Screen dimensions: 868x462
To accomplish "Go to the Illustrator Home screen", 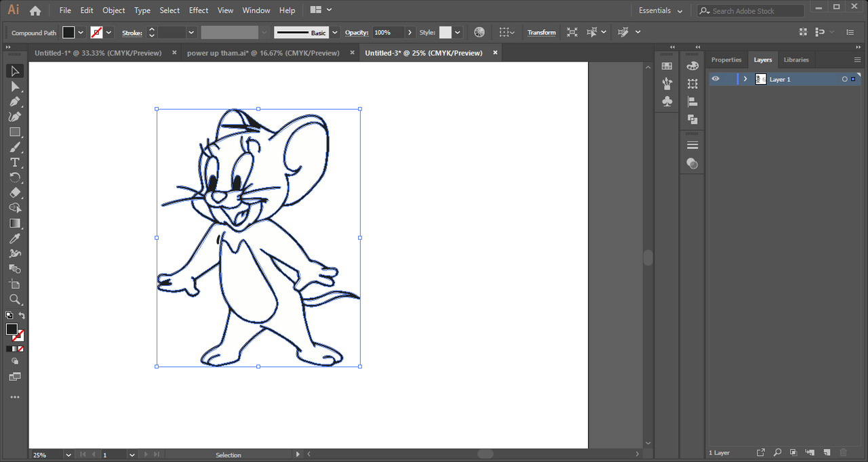I will point(35,10).
